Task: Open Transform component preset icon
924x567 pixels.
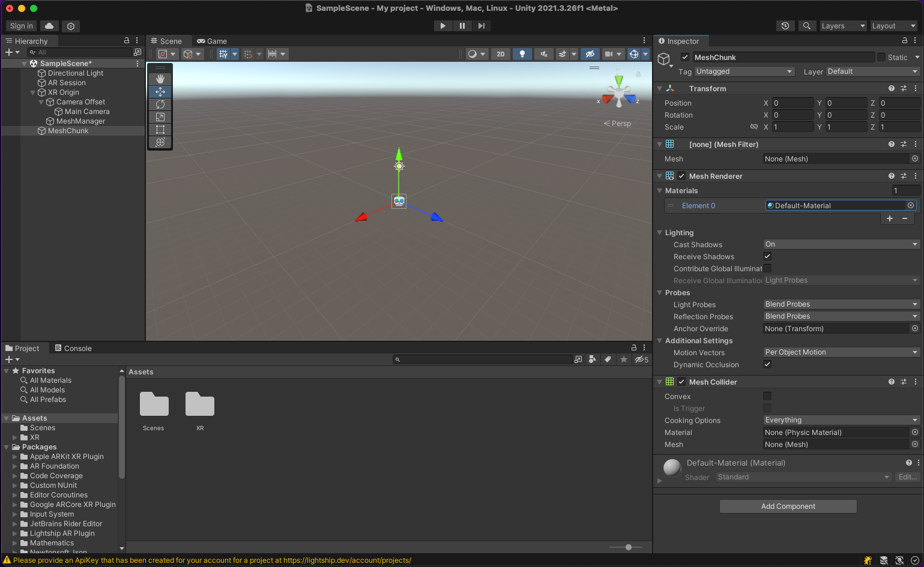Action: (x=904, y=88)
